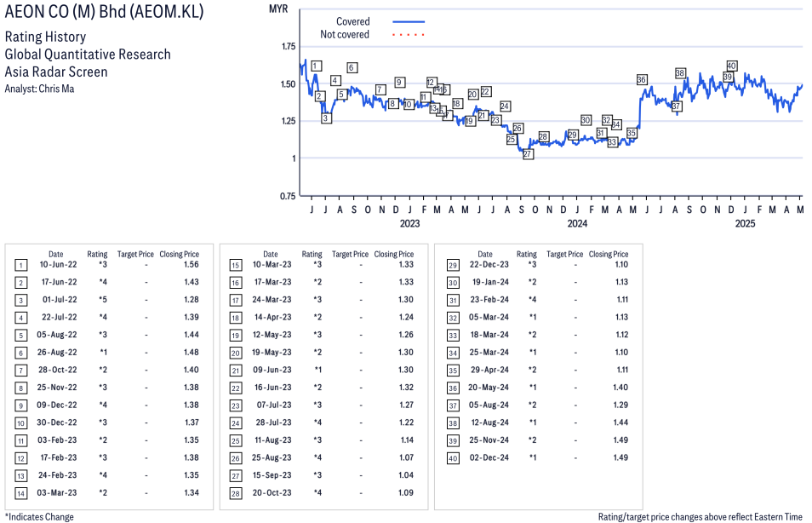Select the date 09-Jun-23 in the table

pos(272,370)
